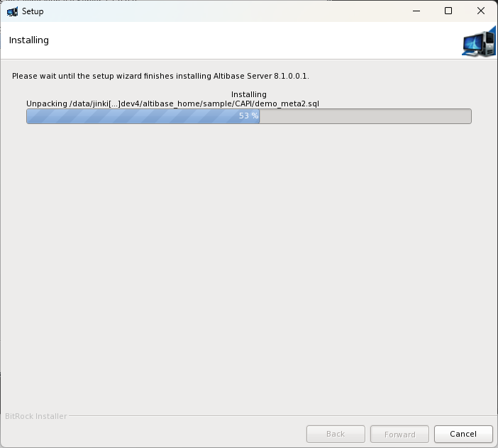
Task: Click the white header banner area
Action: coord(248,40)
